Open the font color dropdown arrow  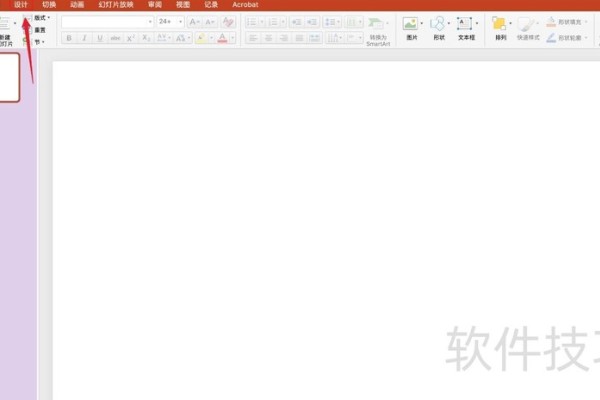tap(232, 38)
